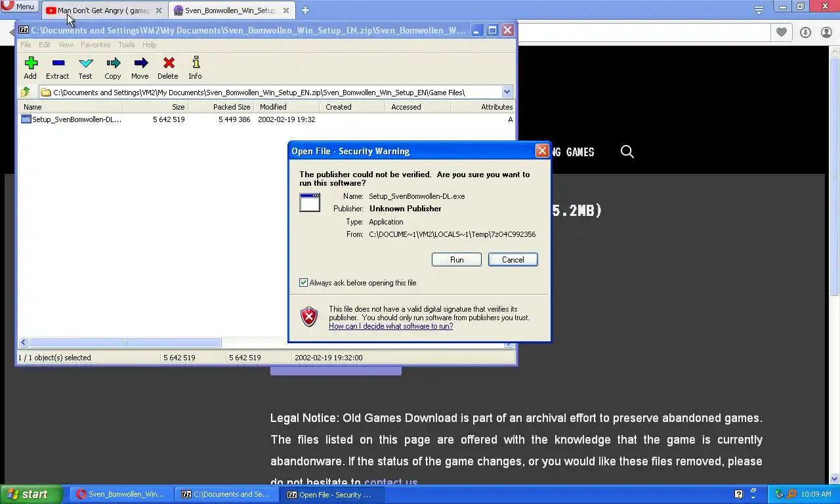The image size is (840, 504).
Task: Click the Copy toolbar icon
Action: point(113,68)
